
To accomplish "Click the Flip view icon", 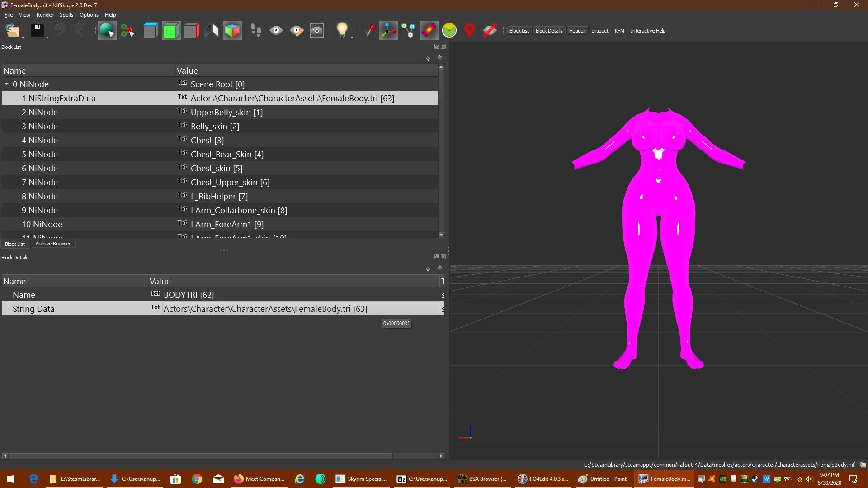I will pyautogui.click(x=212, y=31).
